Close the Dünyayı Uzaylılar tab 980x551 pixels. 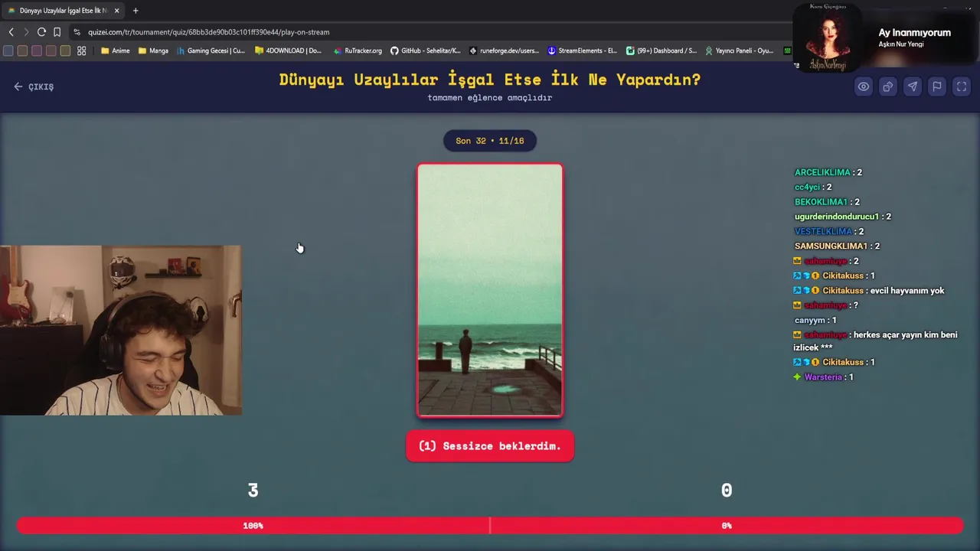[x=116, y=11]
